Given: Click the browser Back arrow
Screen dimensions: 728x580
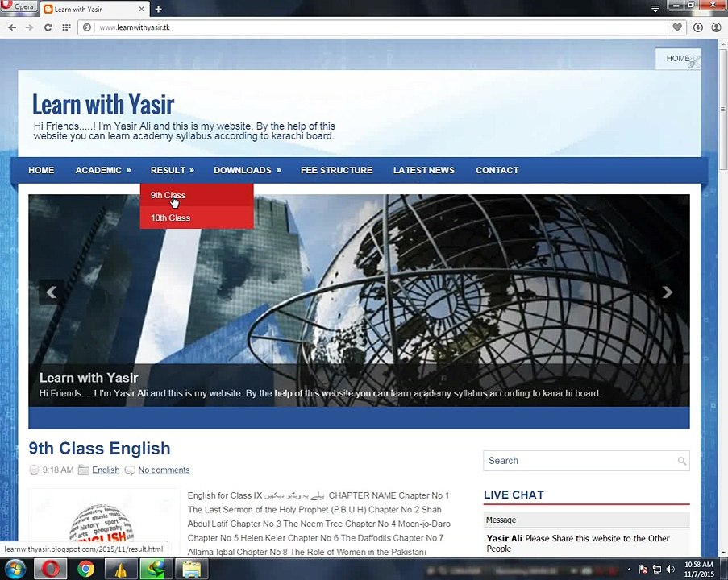Looking at the screenshot, I should tap(12, 27).
